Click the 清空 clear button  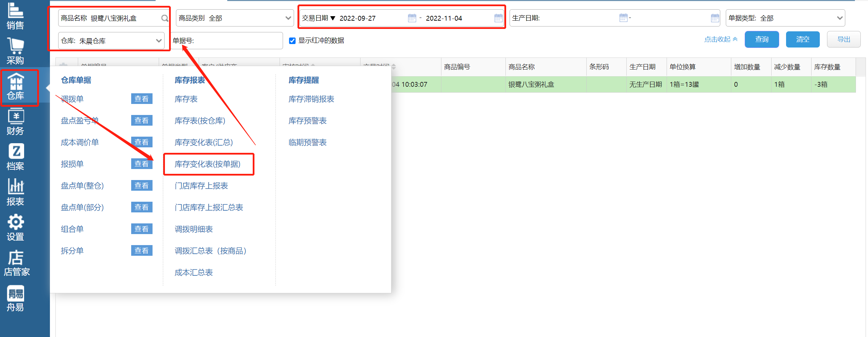[803, 39]
